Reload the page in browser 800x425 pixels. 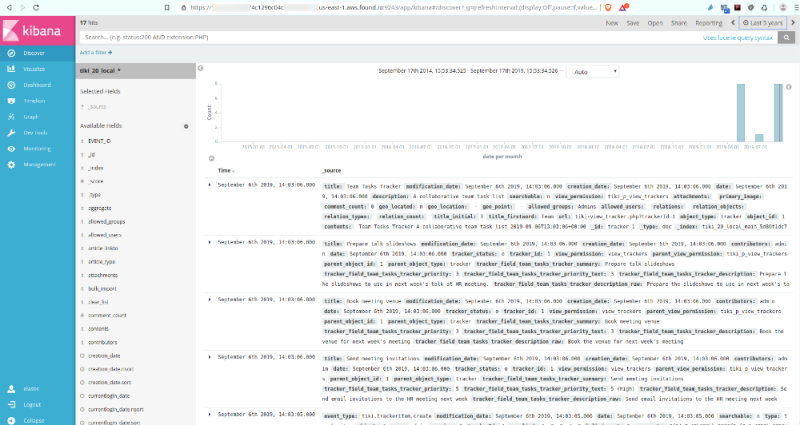click(36, 7)
